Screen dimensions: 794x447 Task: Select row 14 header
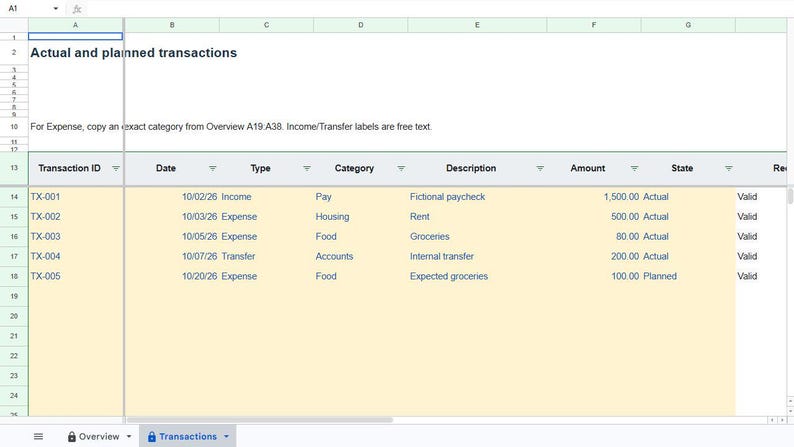pyautogui.click(x=14, y=196)
